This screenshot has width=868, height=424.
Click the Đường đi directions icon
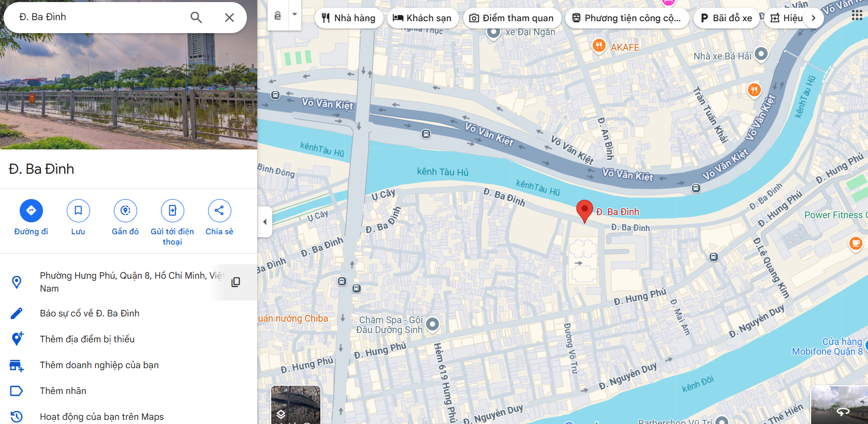pyautogui.click(x=31, y=210)
